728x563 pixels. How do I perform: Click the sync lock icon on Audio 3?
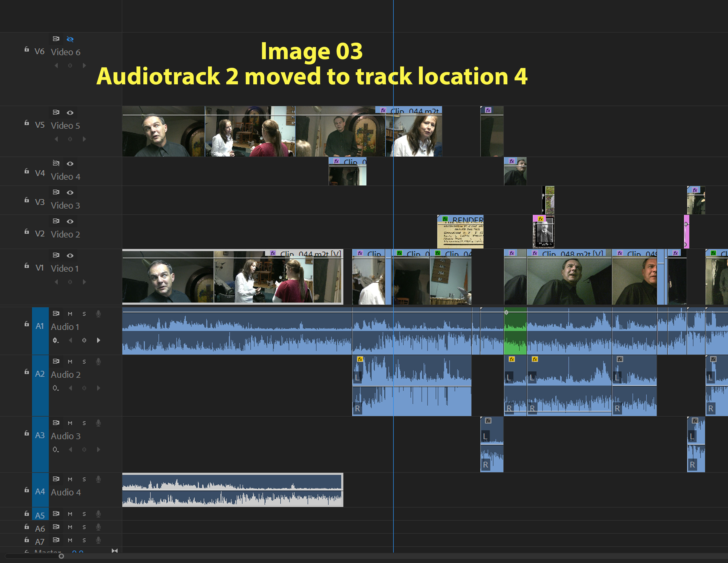point(56,423)
